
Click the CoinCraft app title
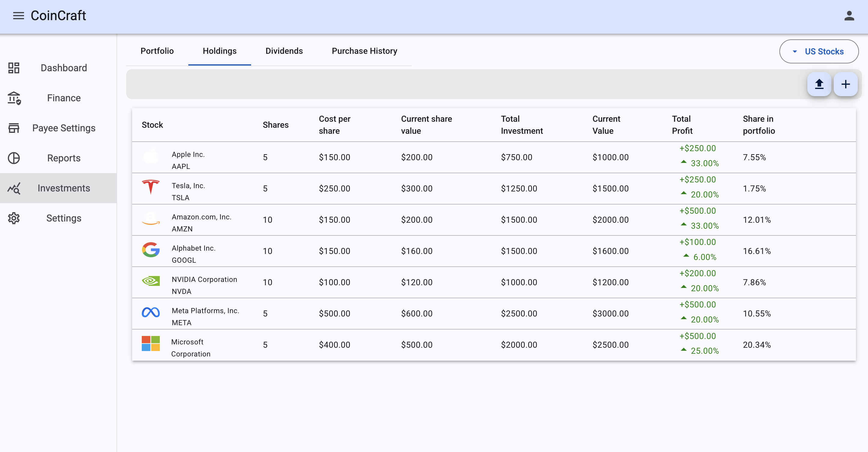tap(58, 16)
